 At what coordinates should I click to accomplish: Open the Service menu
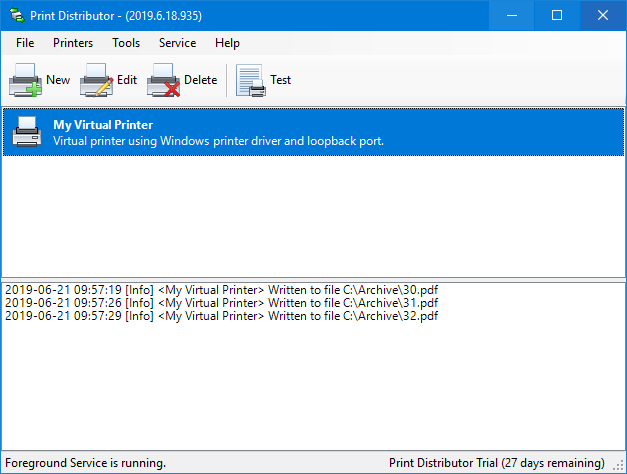(178, 43)
